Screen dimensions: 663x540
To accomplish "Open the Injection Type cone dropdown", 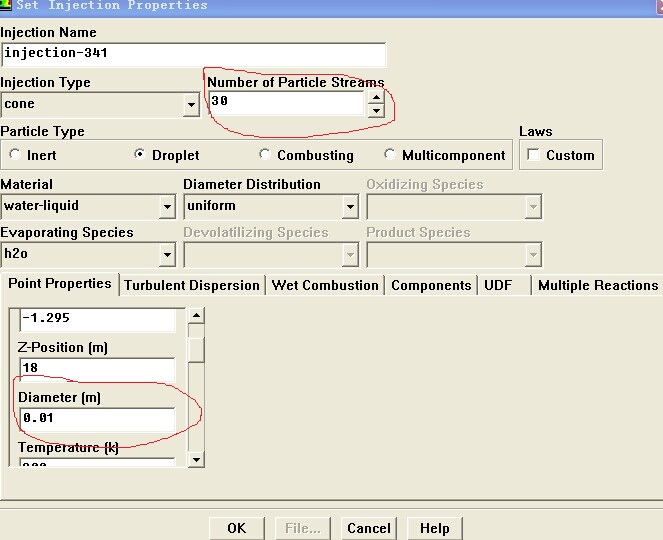I will pyautogui.click(x=191, y=104).
